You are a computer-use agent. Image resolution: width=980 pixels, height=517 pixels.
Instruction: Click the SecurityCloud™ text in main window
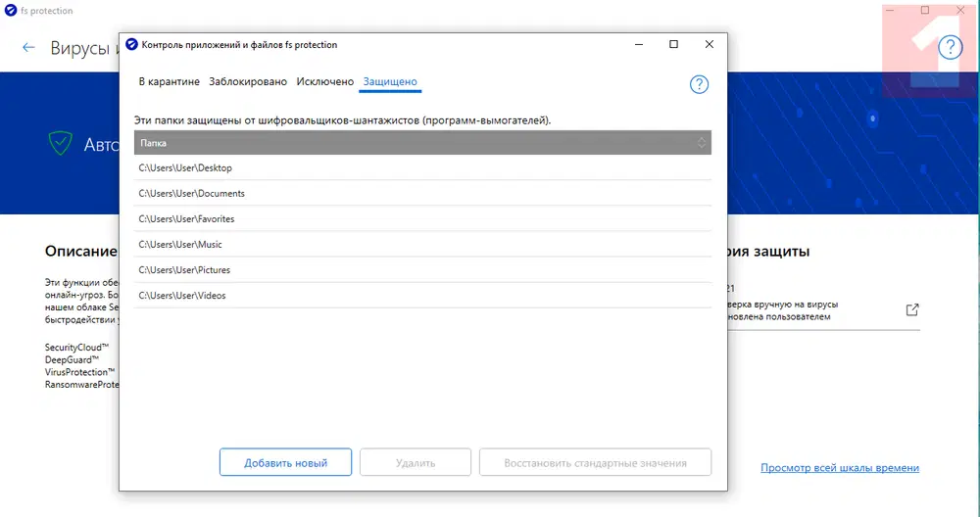pos(76,348)
